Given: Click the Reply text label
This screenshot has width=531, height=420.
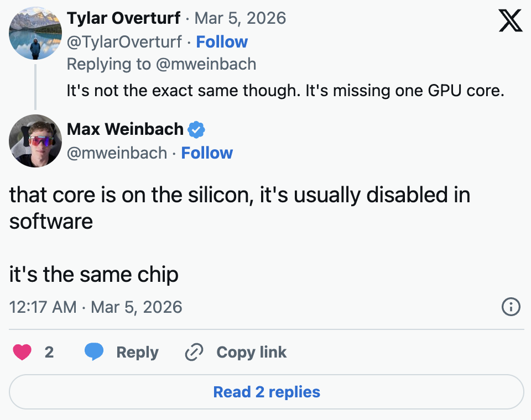Looking at the screenshot, I should (x=137, y=352).
